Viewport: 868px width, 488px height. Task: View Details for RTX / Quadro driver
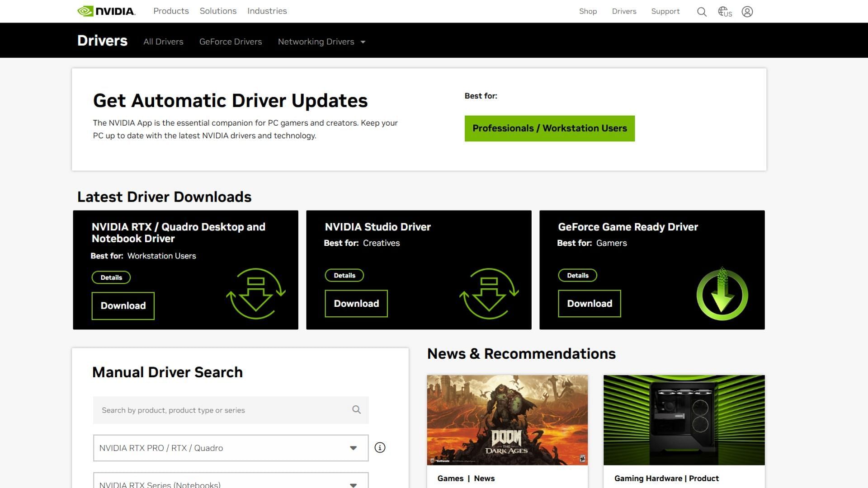coord(111,277)
